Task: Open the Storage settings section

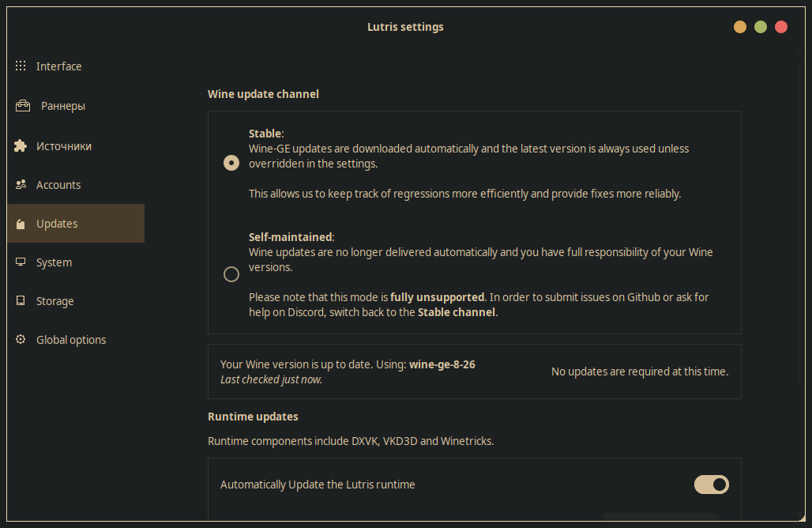Action: point(55,301)
